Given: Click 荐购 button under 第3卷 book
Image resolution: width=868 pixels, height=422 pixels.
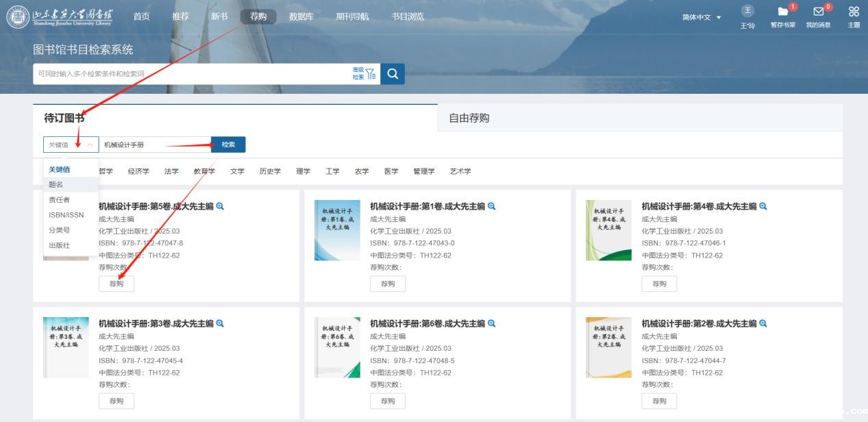Looking at the screenshot, I should pos(116,401).
